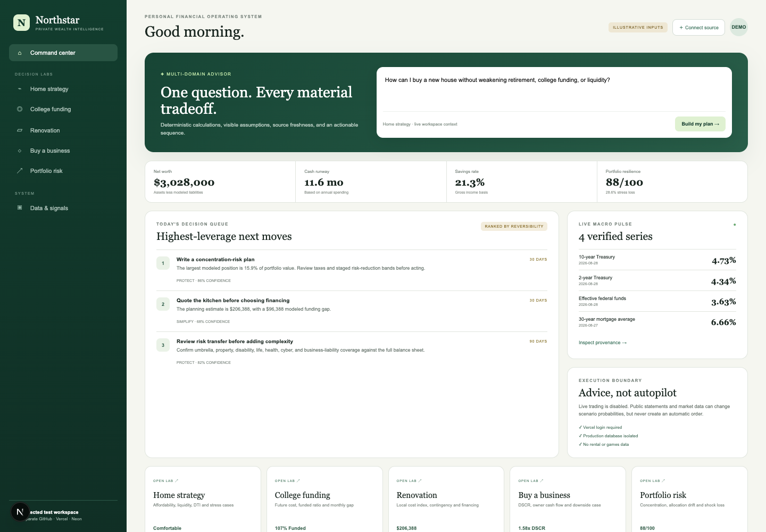The height and width of the screenshot is (532, 766).
Task: Click the Ranked by Reversibility badge
Action: [x=514, y=226]
